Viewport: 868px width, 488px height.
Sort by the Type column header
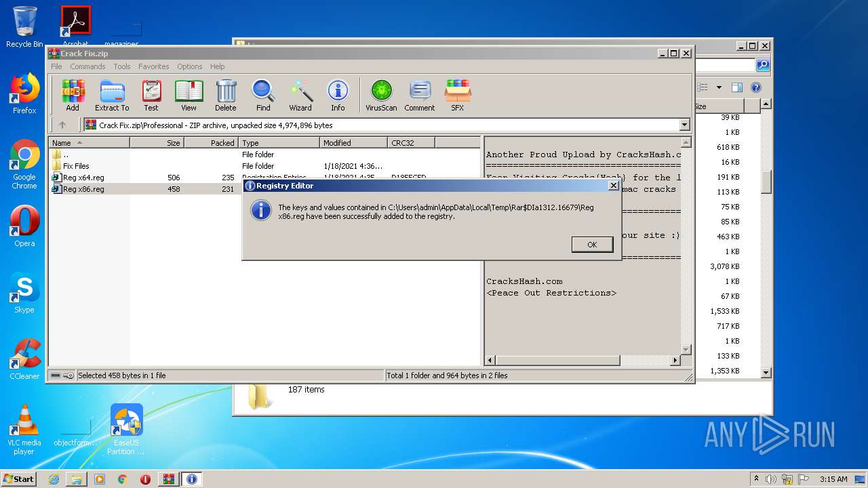[279, 143]
